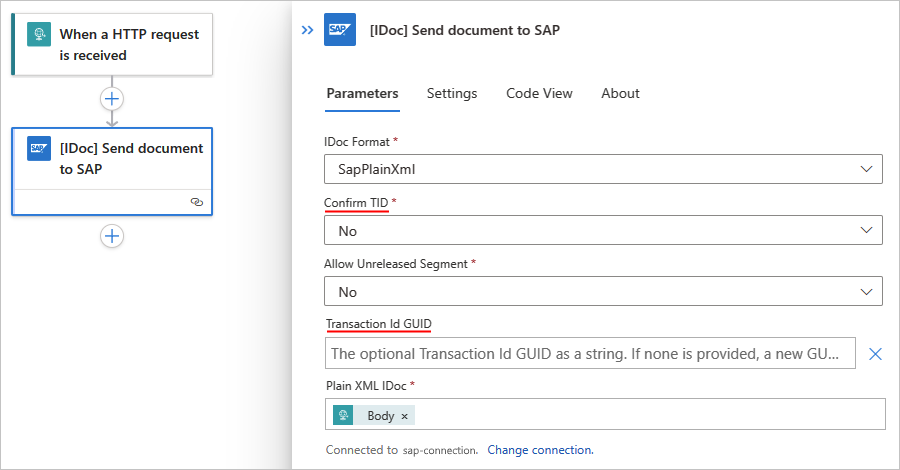Screen dimensions: 900x470
Task: Add a step between trigger and SAP action
Action: pos(112,99)
